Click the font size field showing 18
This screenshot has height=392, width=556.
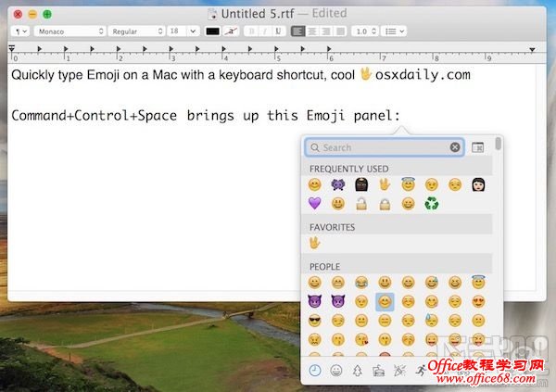[177, 32]
